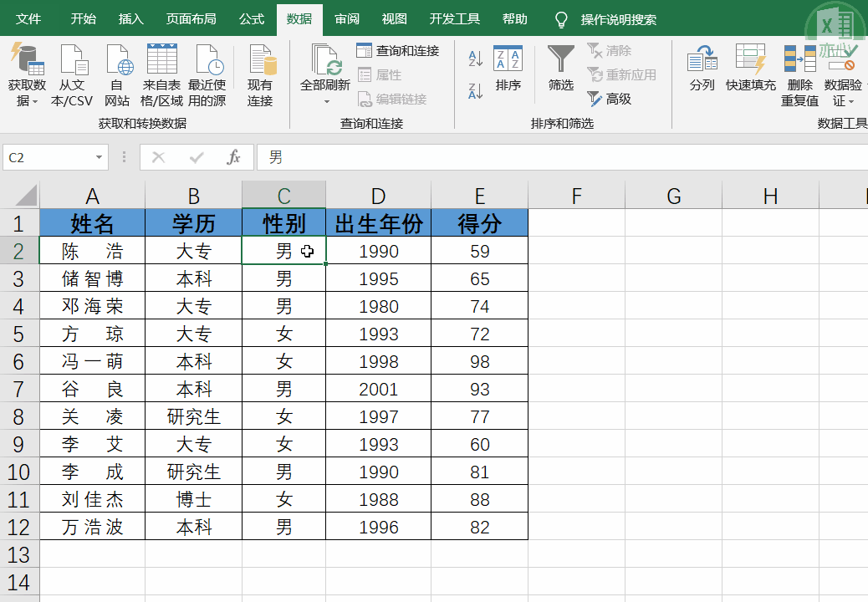Click Clear filter (清除)
Image resolution: width=868 pixels, height=602 pixels.
[609, 51]
